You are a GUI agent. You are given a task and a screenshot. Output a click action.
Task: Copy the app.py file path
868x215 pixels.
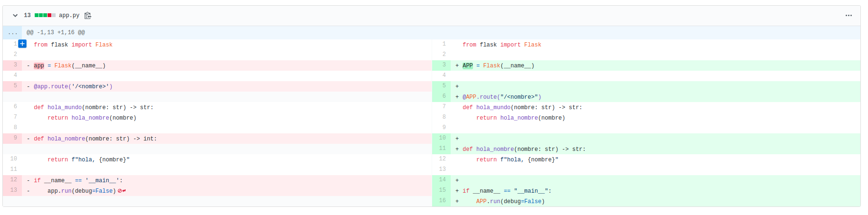click(x=87, y=16)
